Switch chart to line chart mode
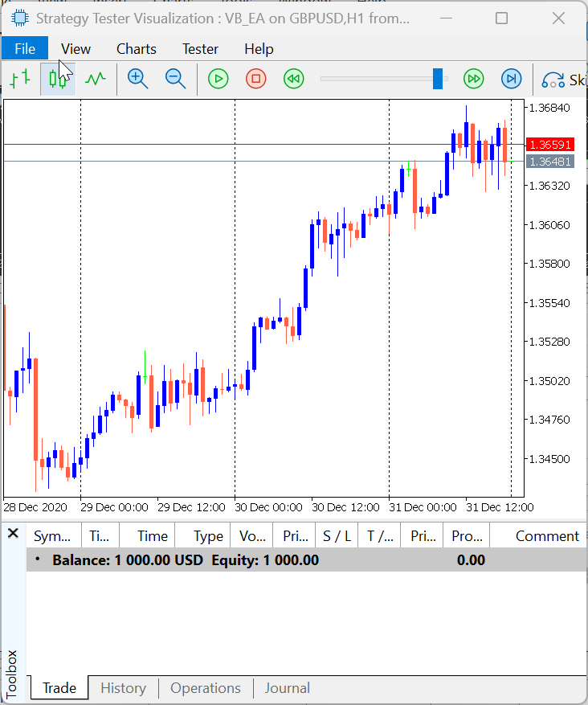This screenshot has width=588, height=705. point(96,79)
